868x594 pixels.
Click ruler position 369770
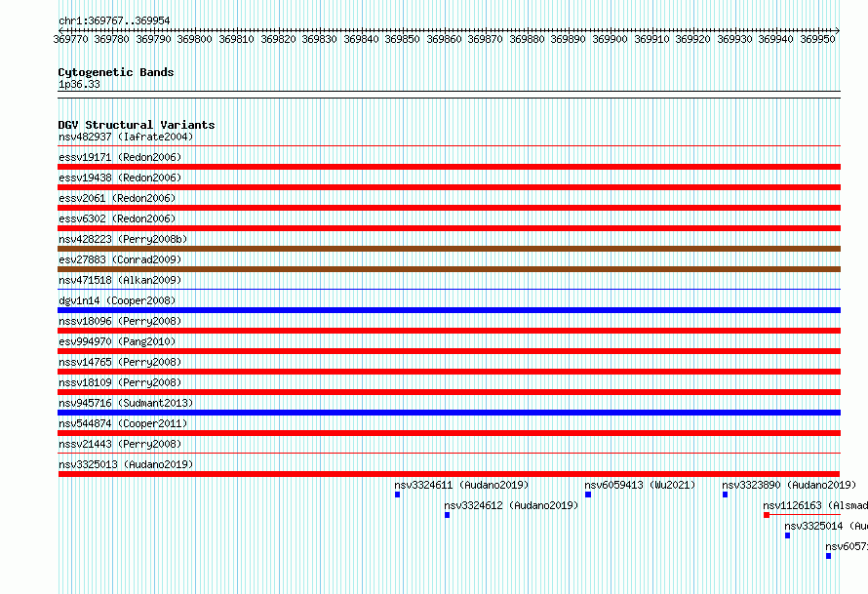coord(70,39)
